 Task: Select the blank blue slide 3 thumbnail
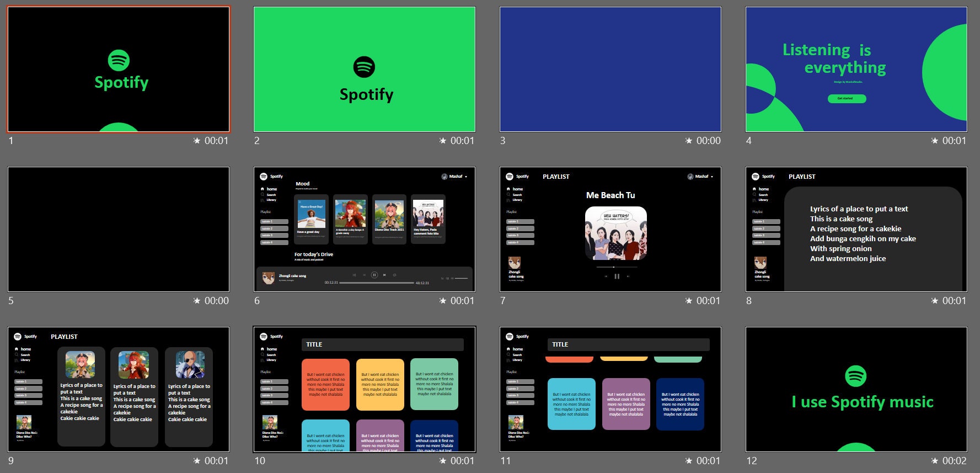[611, 70]
